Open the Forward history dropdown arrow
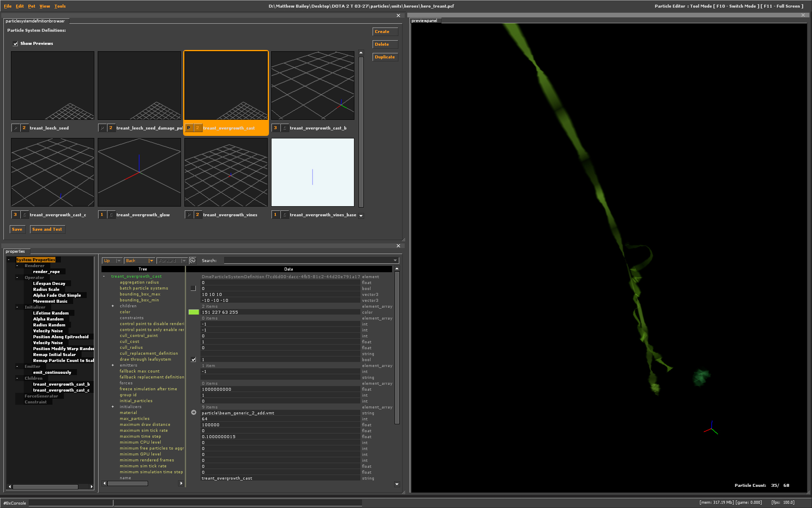Viewport: 812px width, 508px height. pyautogui.click(x=184, y=261)
